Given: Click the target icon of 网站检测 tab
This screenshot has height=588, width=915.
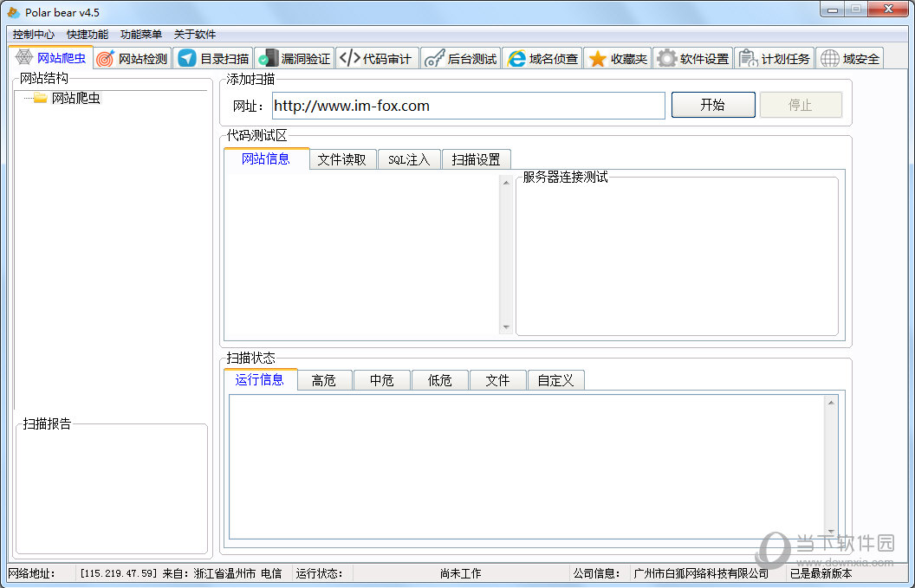Looking at the screenshot, I should [105, 58].
